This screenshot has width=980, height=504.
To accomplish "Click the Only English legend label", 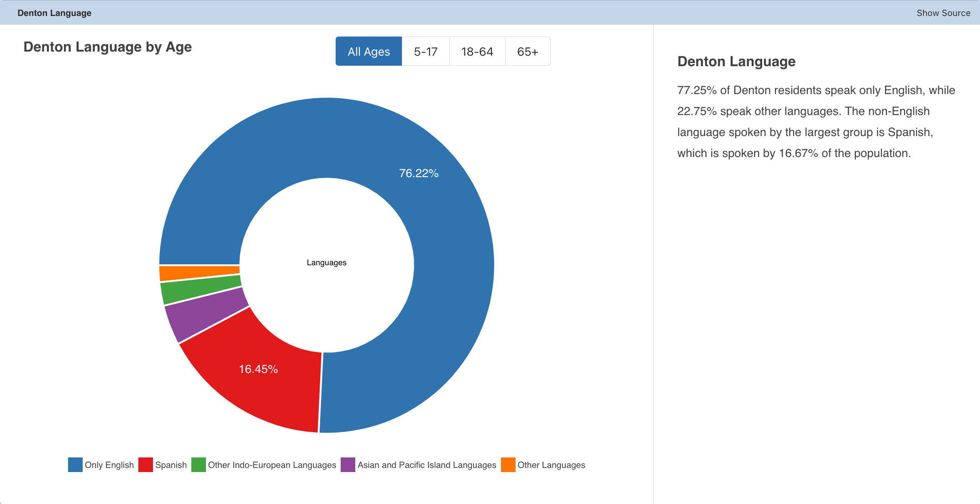I will click(109, 465).
